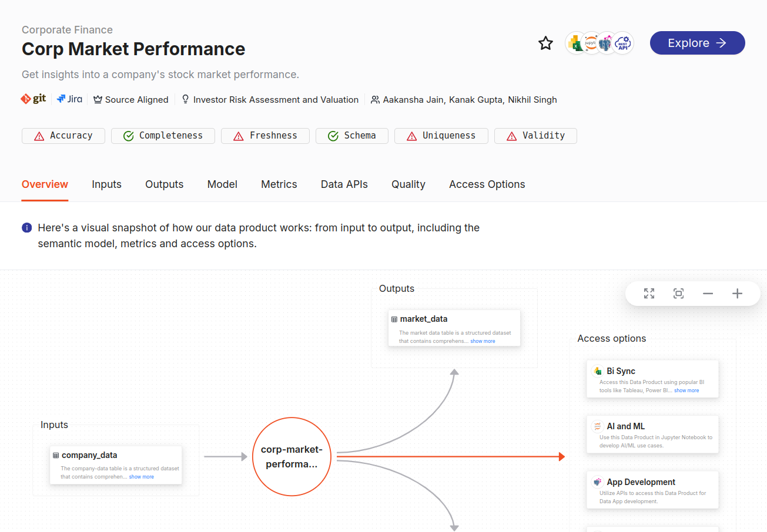Go to the Access Options tab
767x532 pixels.
[x=487, y=184]
